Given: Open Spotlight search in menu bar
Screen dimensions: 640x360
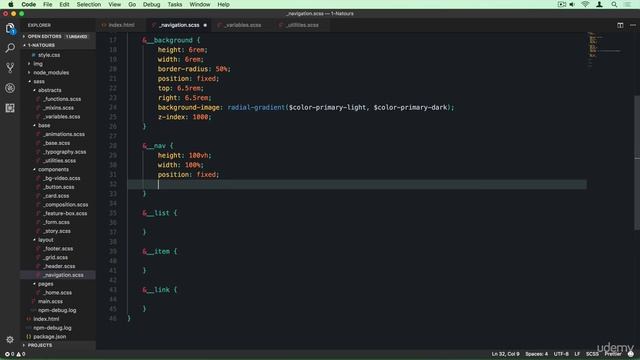Looking at the screenshot, I should click(x=614, y=4).
